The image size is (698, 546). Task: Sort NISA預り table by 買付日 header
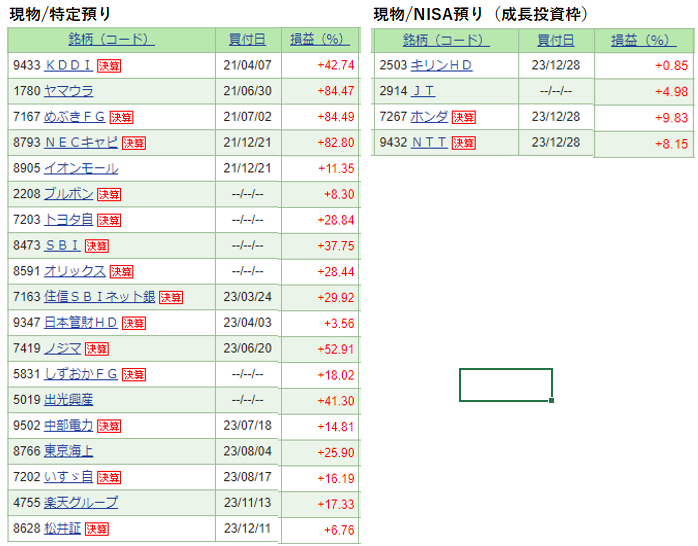click(x=556, y=40)
